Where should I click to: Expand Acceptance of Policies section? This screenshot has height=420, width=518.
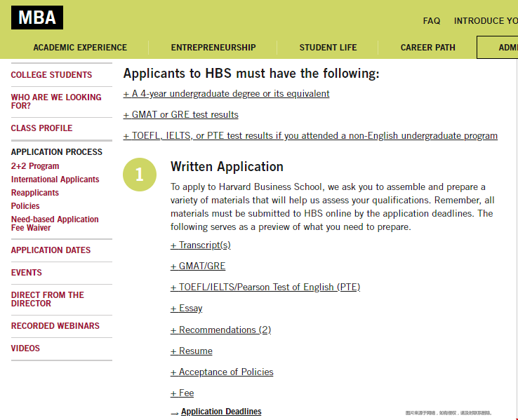click(222, 372)
